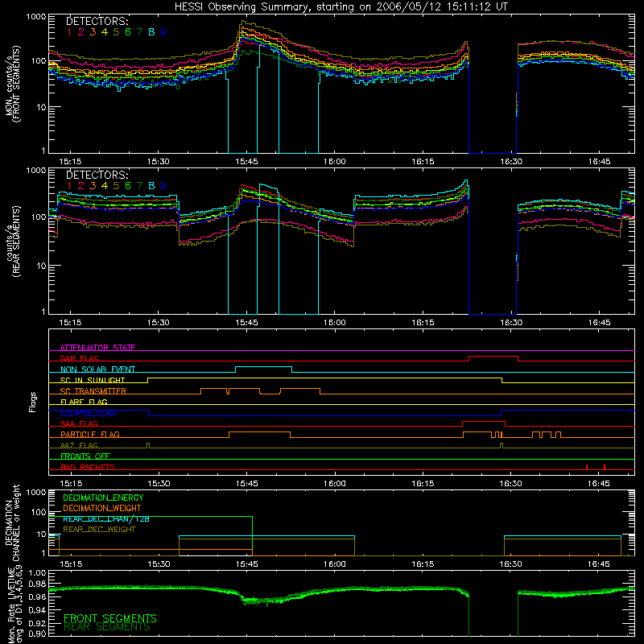Image resolution: width=644 pixels, height=644 pixels.
Task: Click the SC_TRANSMITTER flag label
Action: click(x=93, y=390)
